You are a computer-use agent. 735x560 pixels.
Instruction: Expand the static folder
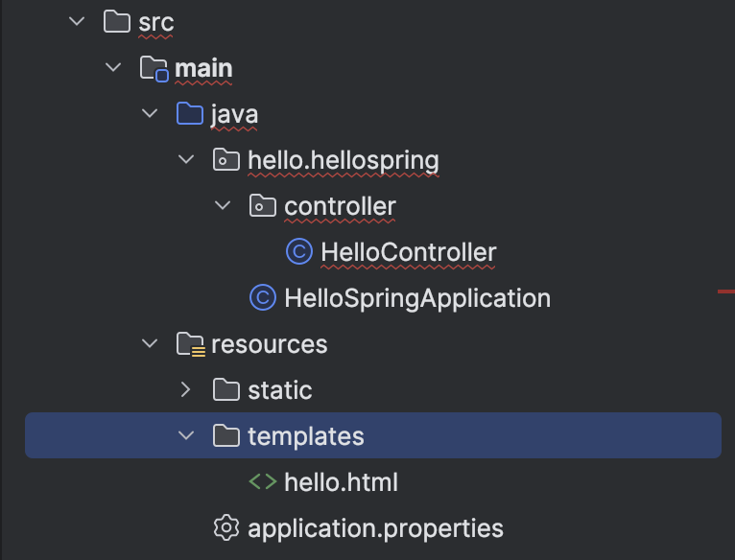[186, 390]
